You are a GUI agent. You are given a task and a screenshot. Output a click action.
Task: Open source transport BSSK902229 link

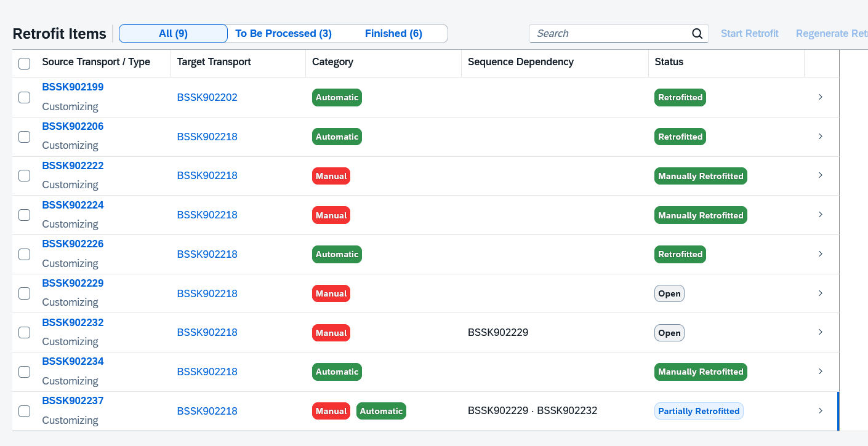coord(73,284)
